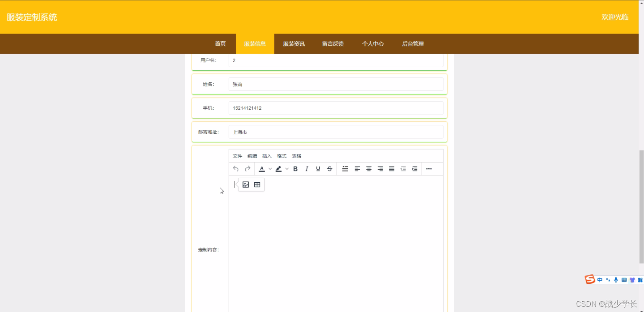Viewport: 644px width, 312px height.
Task: Justify the text
Action: pyautogui.click(x=392, y=169)
